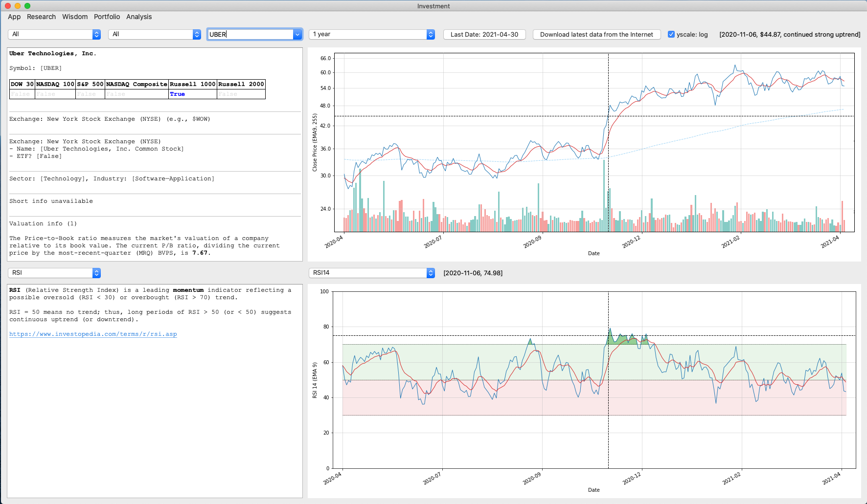Viewport: 867px width, 504px height.
Task: Expand the first All filter dropdown
Action: tap(54, 34)
